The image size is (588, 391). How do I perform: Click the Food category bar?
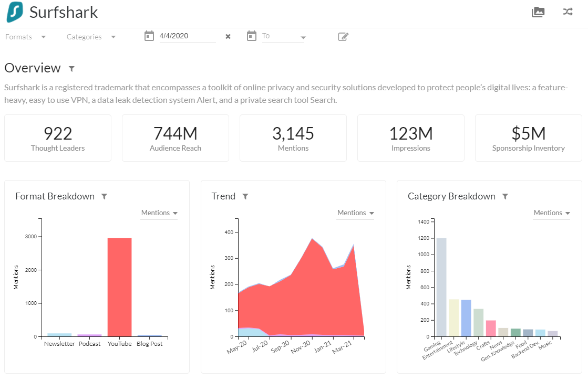click(x=528, y=333)
